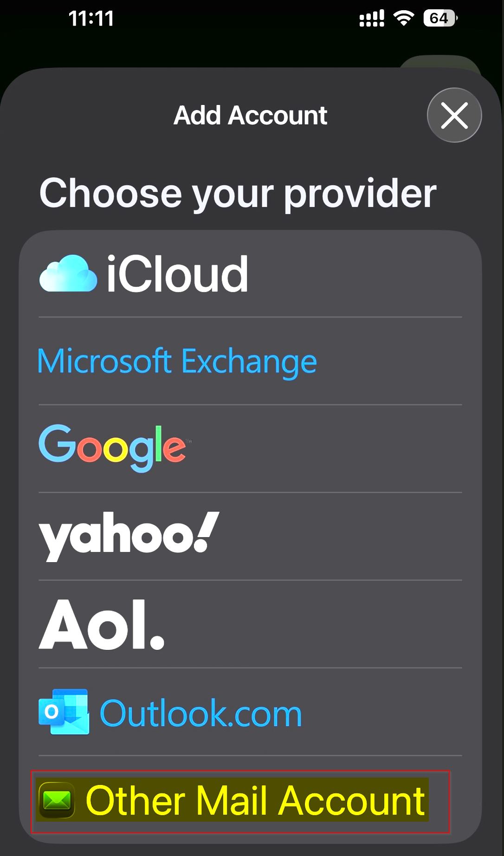Choose the Aol provider logo
504x856 pixels.
coord(102,623)
